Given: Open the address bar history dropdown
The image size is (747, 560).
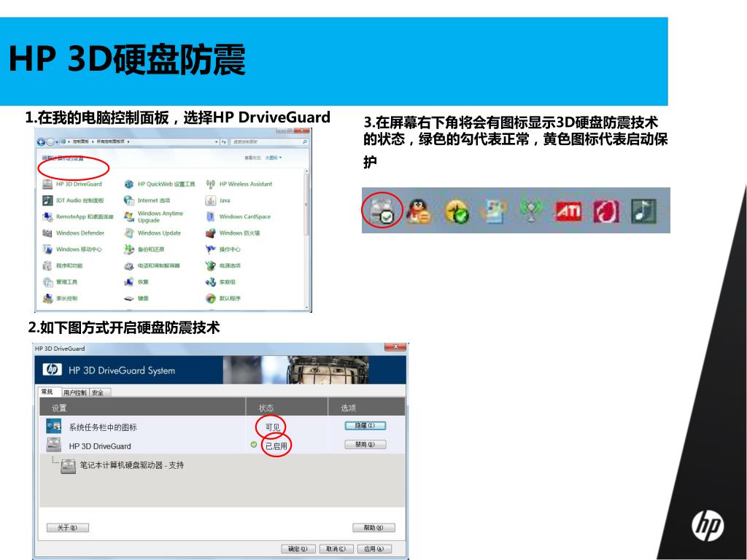Looking at the screenshot, I should click(216, 142).
